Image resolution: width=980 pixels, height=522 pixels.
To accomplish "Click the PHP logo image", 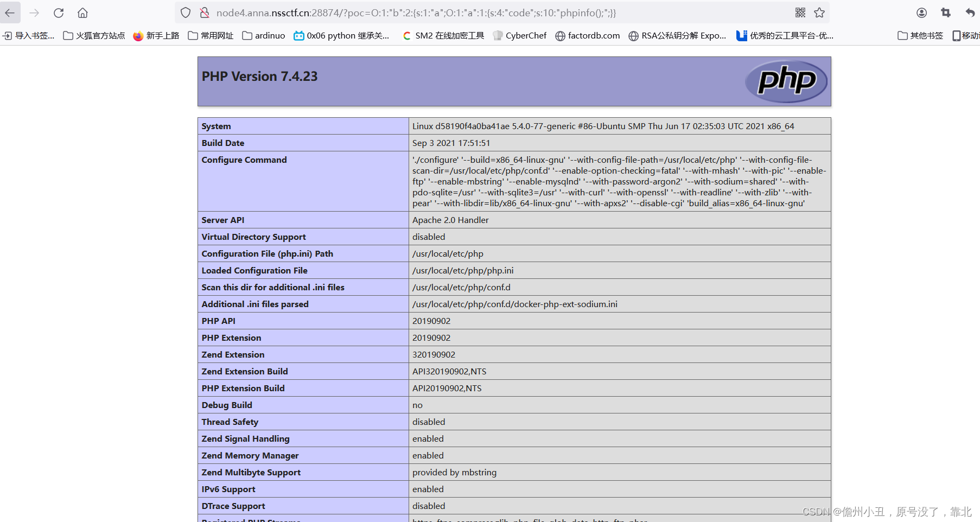I will coord(786,81).
